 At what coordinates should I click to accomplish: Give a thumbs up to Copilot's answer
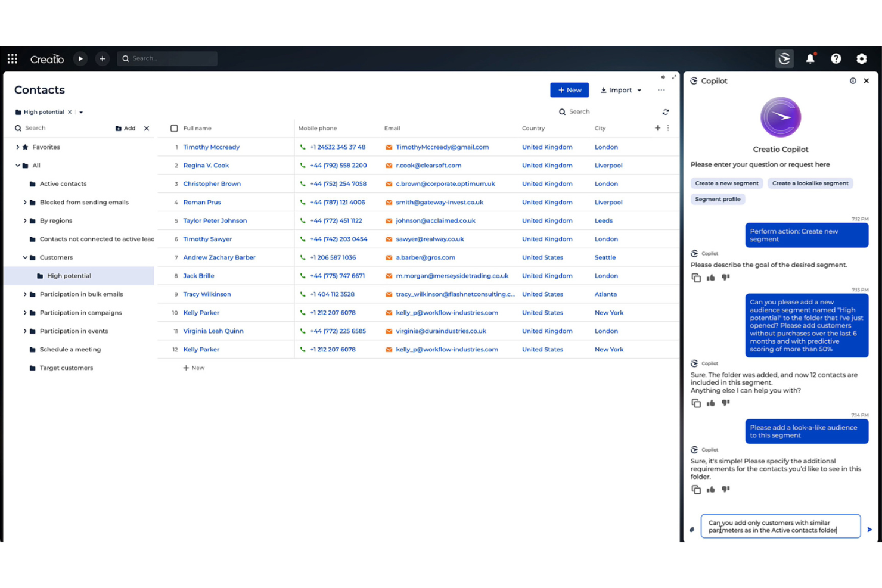click(710, 489)
